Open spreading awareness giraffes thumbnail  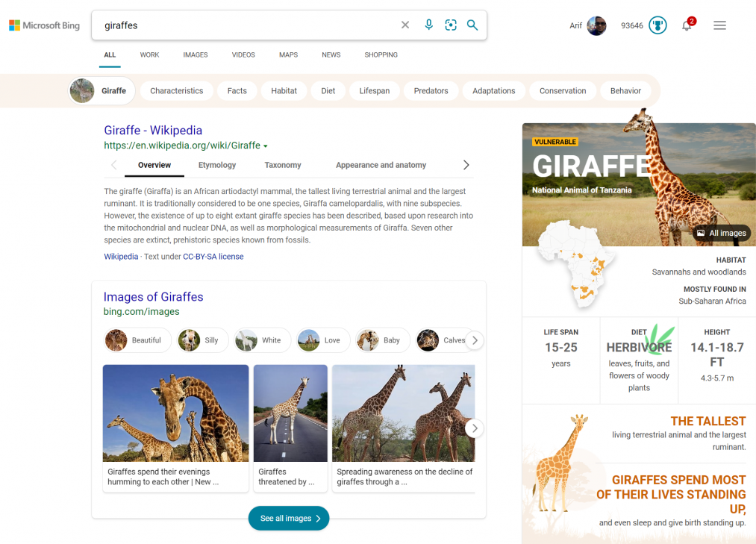point(404,413)
